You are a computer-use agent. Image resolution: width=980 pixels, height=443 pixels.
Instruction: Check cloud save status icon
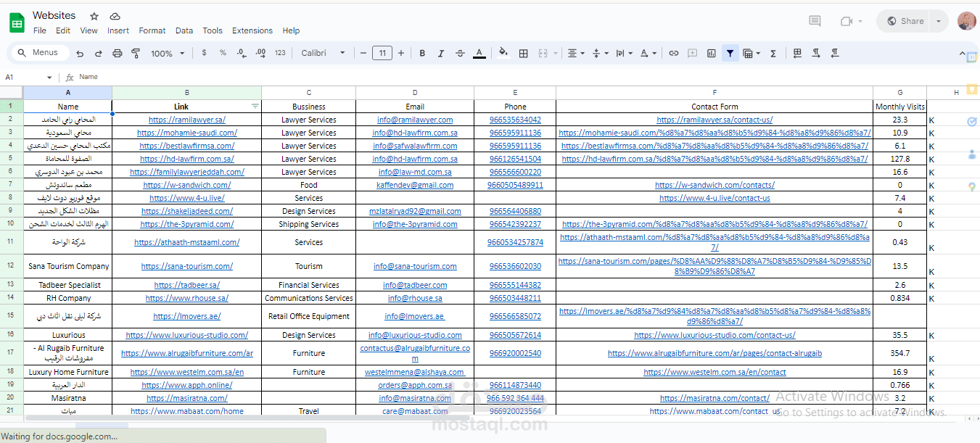coord(115,16)
